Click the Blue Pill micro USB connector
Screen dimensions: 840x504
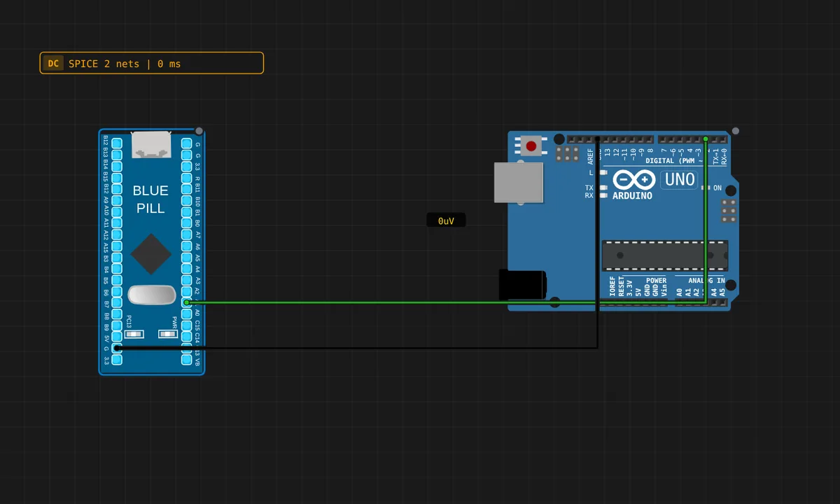click(x=152, y=143)
